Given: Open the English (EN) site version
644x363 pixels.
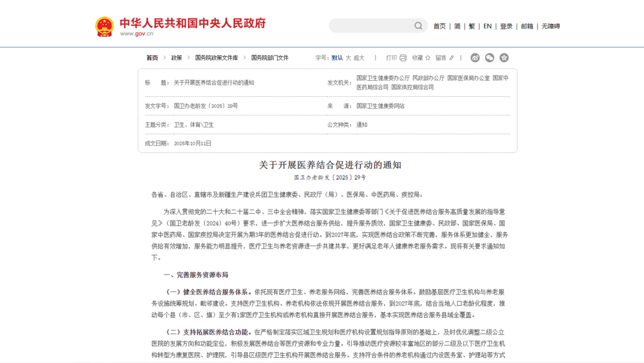Looking at the screenshot, I should coord(487,26).
